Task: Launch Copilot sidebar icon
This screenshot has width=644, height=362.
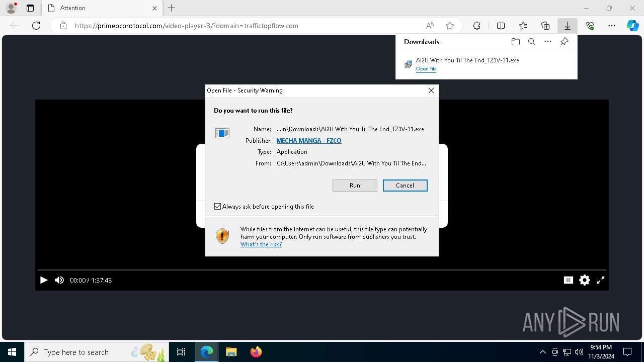Action: click(x=632, y=26)
